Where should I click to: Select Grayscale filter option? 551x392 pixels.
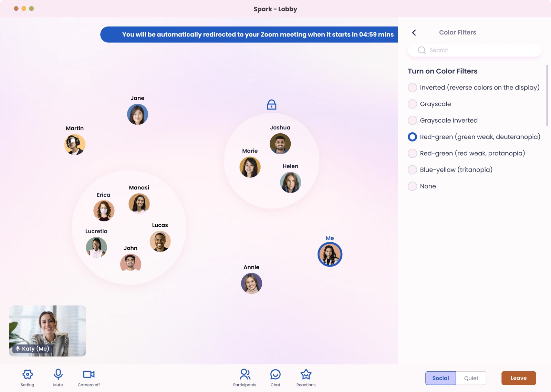429,104
